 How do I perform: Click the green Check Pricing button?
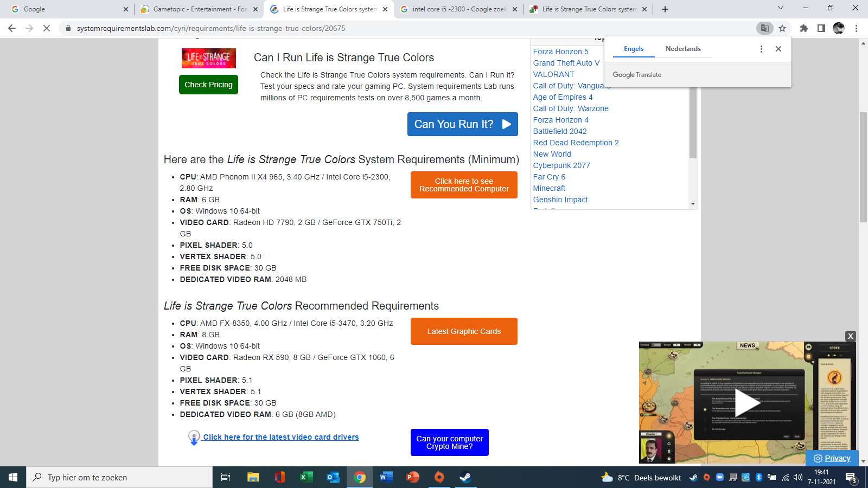point(208,85)
